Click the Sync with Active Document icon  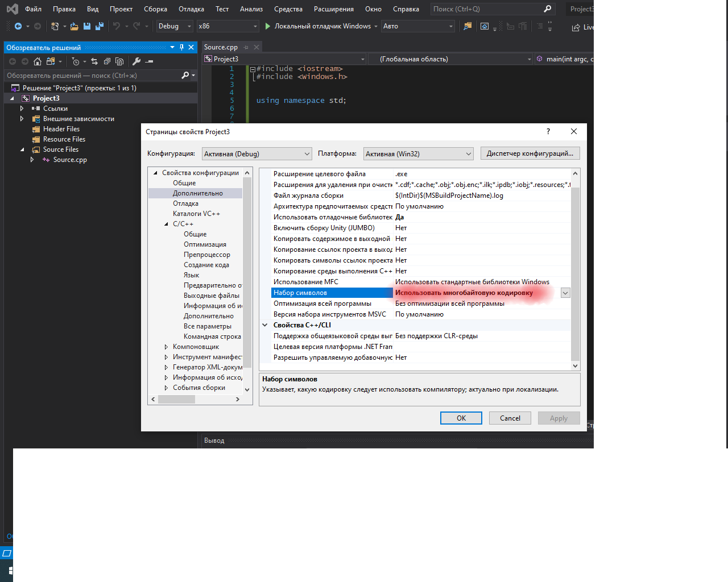tap(94, 61)
